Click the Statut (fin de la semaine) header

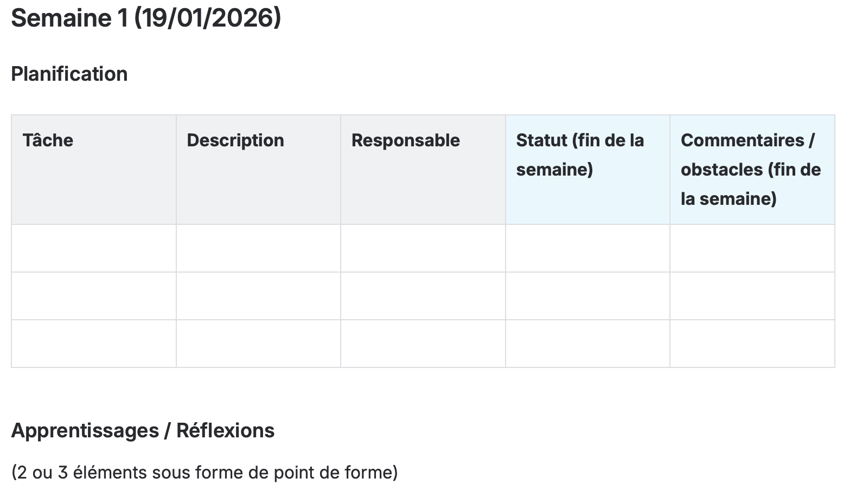587,170
